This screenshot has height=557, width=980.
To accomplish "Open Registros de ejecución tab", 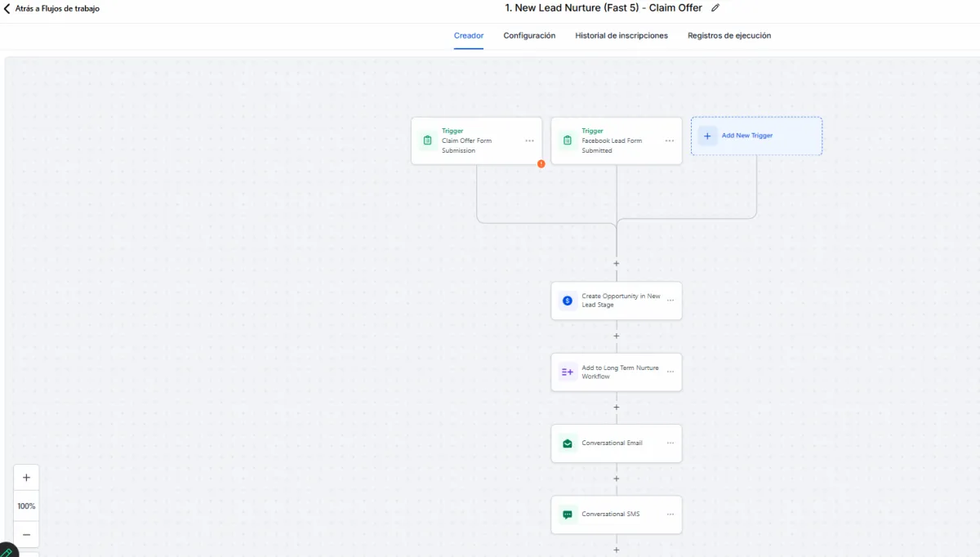I will point(729,36).
